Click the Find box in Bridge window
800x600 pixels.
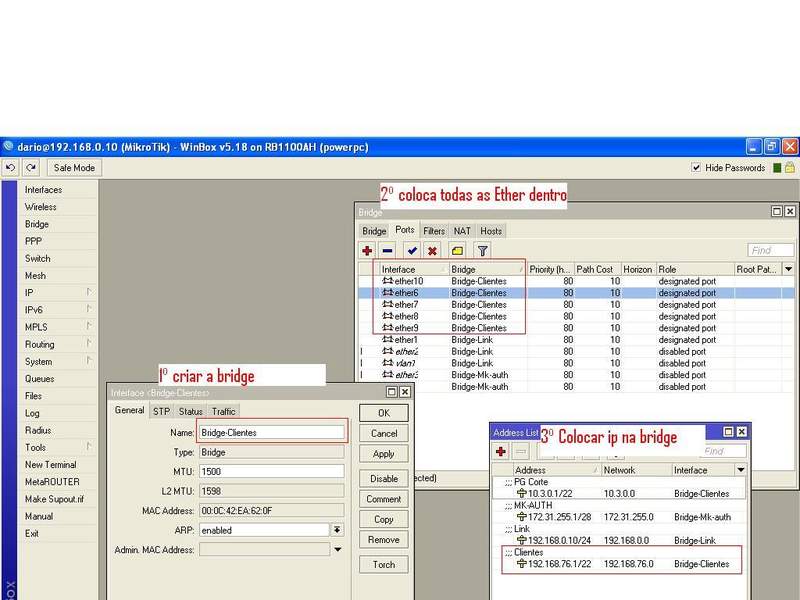click(x=770, y=251)
